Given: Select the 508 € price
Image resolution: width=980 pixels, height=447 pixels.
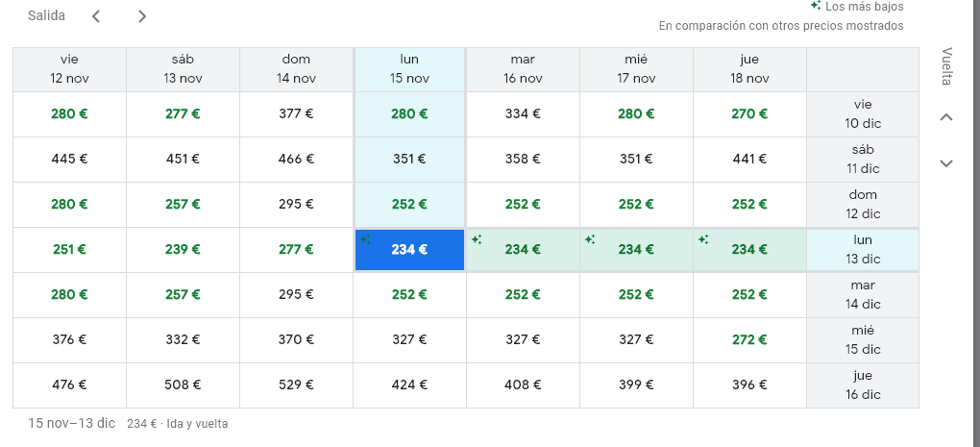Looking at the screenshot, I should click(x=184, y=385).
